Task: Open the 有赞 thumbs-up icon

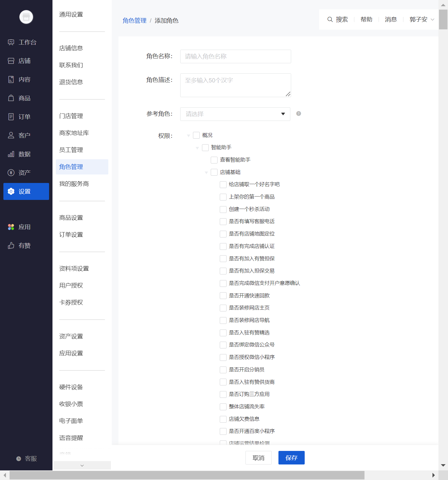Action: click(x=11, y=246)
